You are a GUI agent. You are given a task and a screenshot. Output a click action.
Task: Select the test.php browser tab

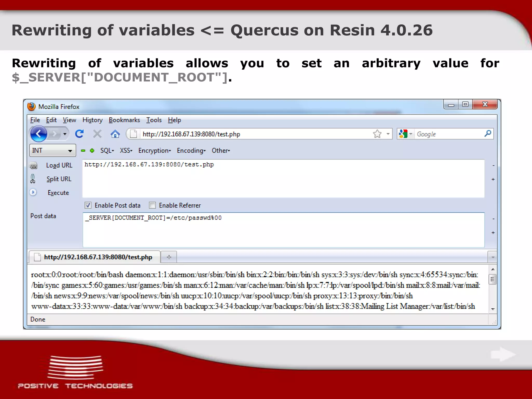pyautogui.click(x=95, y=257)
